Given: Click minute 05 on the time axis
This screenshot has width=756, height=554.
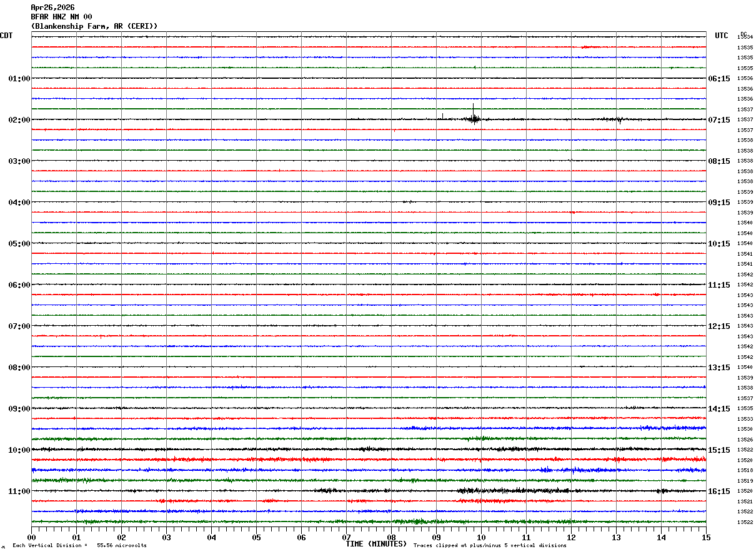Looking at the screenshot, I should [x=256, y=537].
